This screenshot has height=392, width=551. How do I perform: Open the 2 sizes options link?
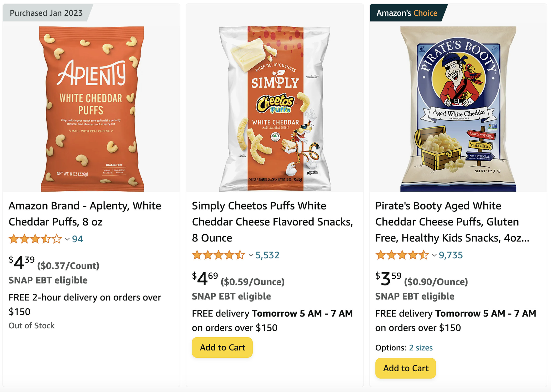click(421, 348)
